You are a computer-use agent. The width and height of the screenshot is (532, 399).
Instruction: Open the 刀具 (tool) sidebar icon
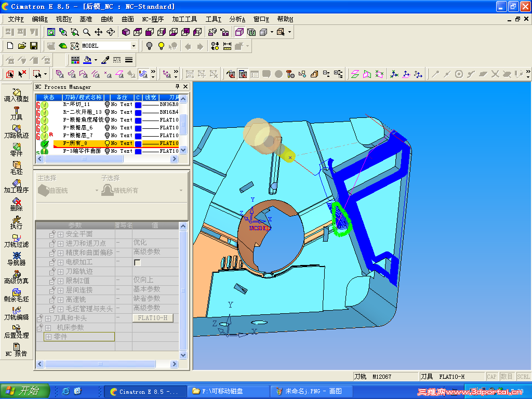pos(16,113)
